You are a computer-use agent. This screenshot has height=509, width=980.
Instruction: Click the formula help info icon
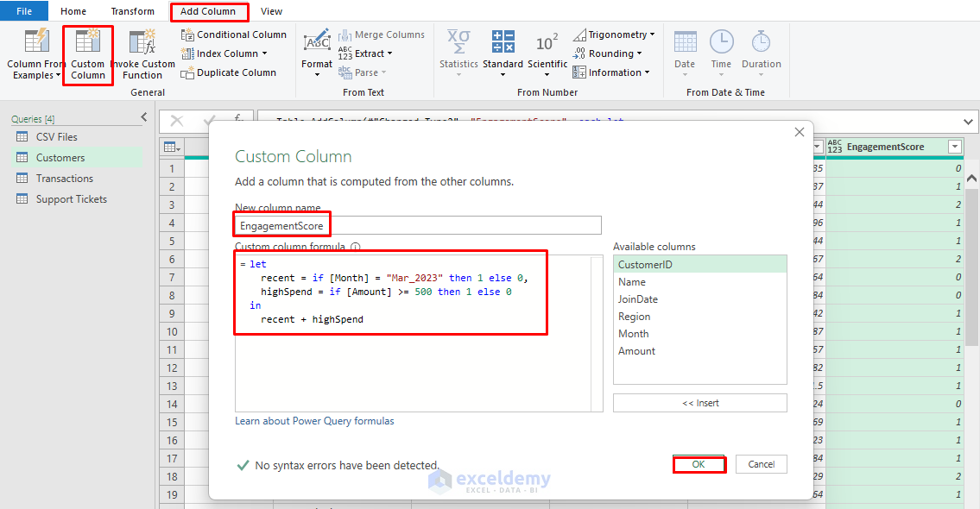point(356,247)
